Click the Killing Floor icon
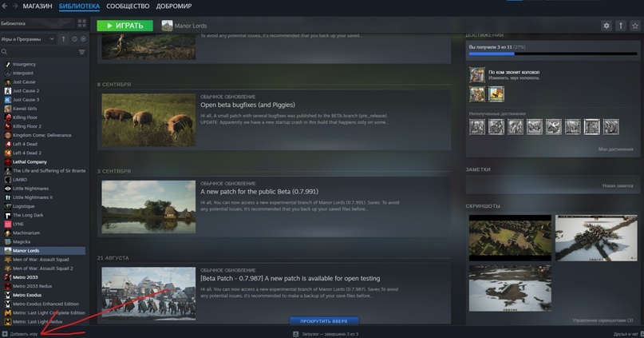The height and width of the screenshot is (338, 644). tap(8, 117)
